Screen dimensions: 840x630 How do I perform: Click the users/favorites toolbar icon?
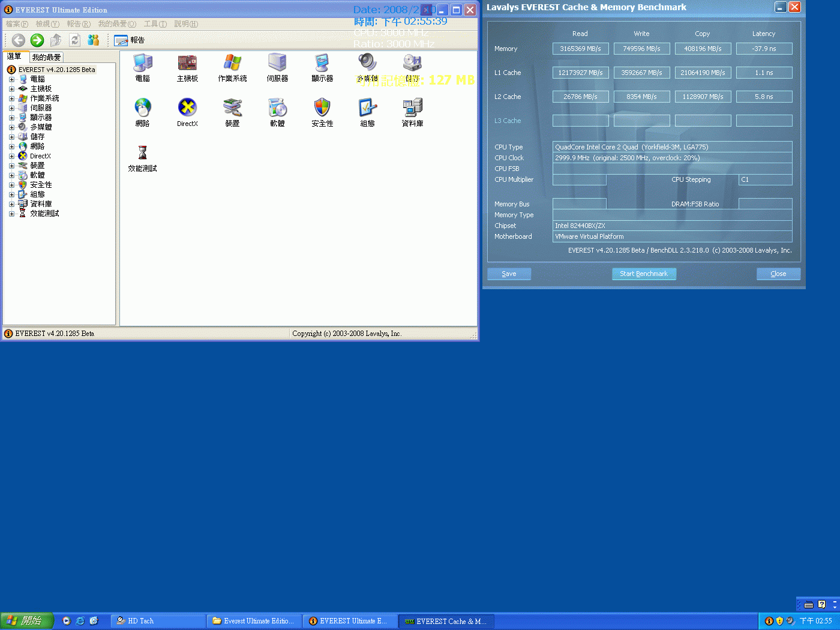[93, 40]
